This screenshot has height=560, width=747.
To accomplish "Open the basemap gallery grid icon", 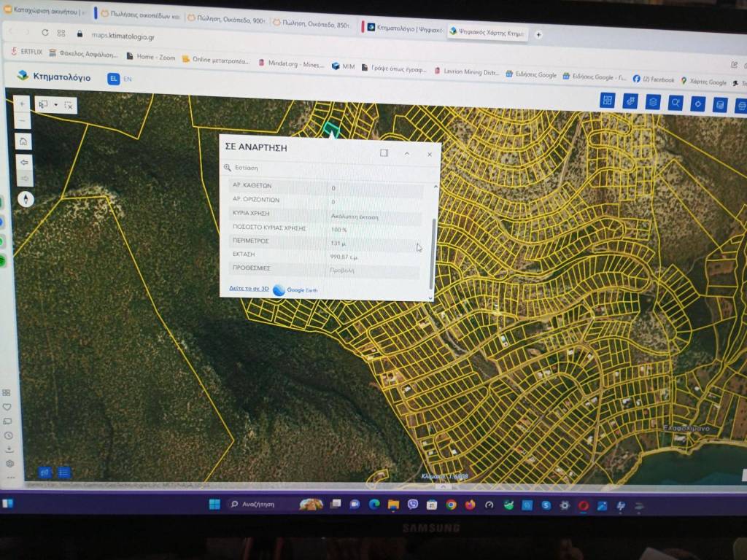I will [x=607, y=101].
